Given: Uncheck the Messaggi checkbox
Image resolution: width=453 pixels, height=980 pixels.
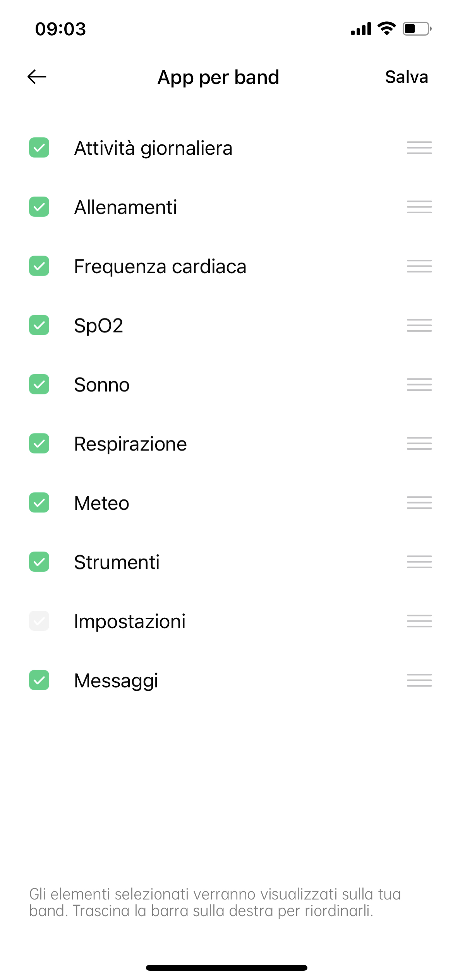Looking at the screenshot, I should 39,680.
